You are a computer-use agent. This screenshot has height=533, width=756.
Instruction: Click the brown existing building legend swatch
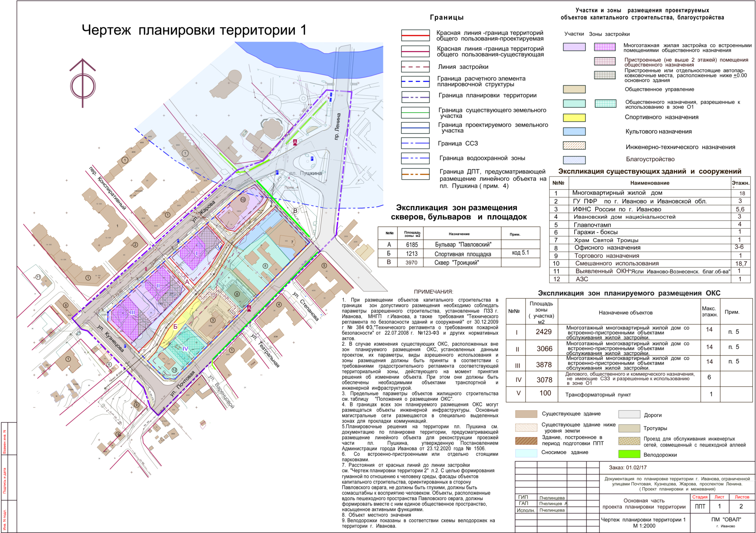pos(526,414)
